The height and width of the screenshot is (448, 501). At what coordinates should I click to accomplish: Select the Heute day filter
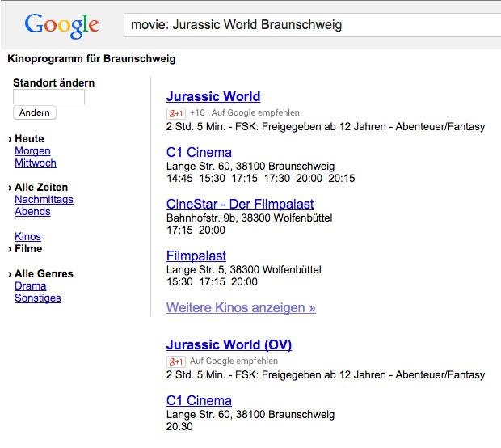pos(29,139)
